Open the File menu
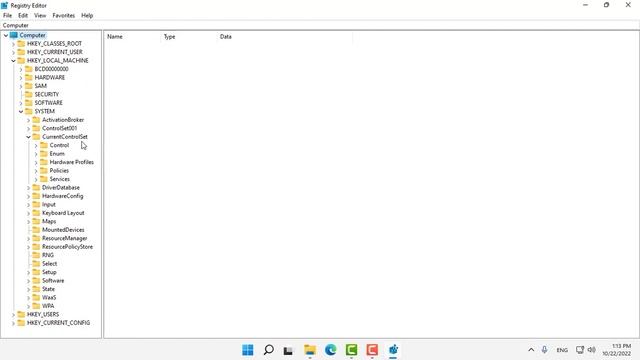The width and height of the screenshot is (640, 360). tap(7, 16)
